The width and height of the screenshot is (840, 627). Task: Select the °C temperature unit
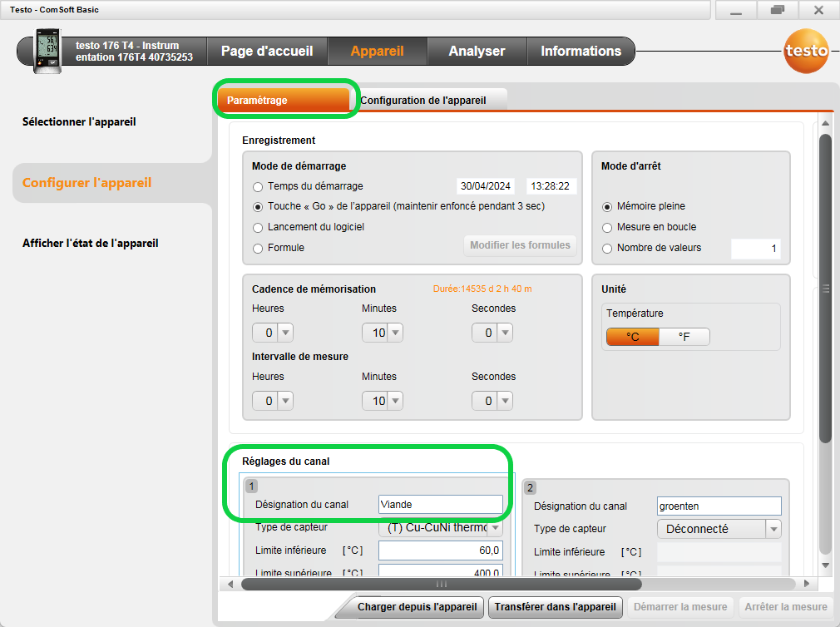click(632, 337)
